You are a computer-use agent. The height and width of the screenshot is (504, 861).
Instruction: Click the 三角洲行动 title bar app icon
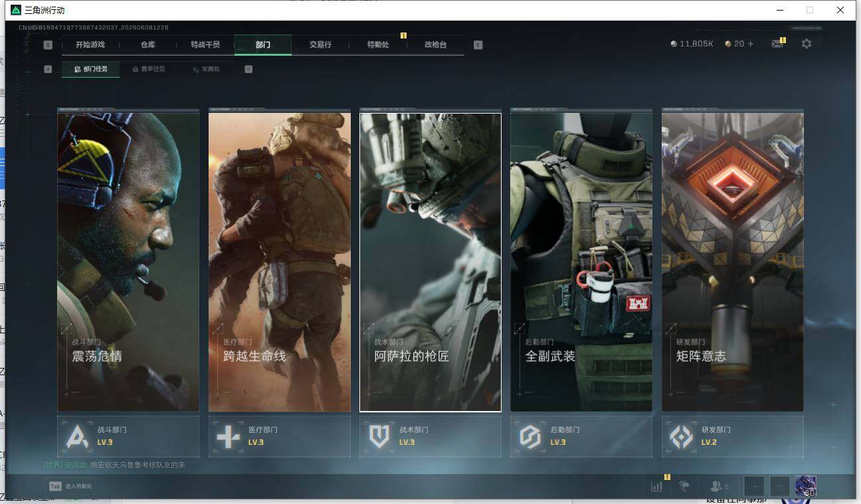[x=16, y=10]
